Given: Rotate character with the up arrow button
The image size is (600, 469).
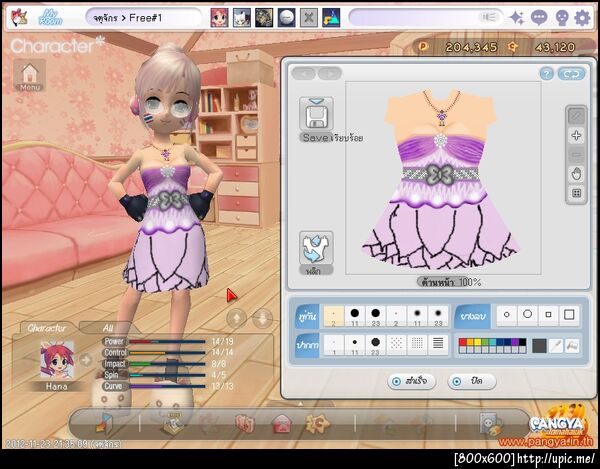Looking at the screenshot, I should (x=236, y=318).
